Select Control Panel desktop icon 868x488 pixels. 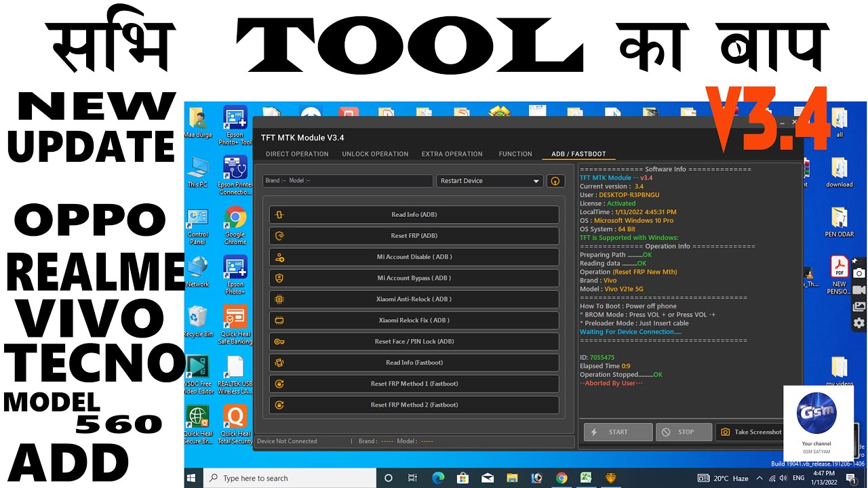tap(198, 226)
